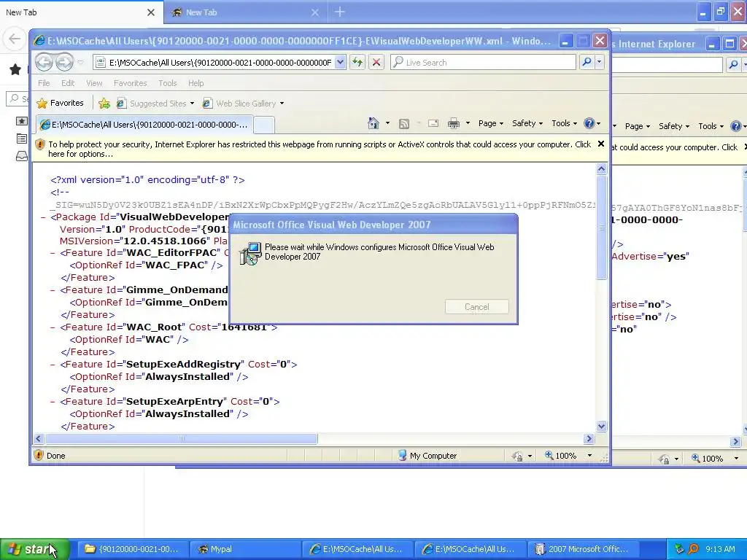
Task: Click the 2007 Microsoft Office taskbar button
Action: (x=584, y=549)
